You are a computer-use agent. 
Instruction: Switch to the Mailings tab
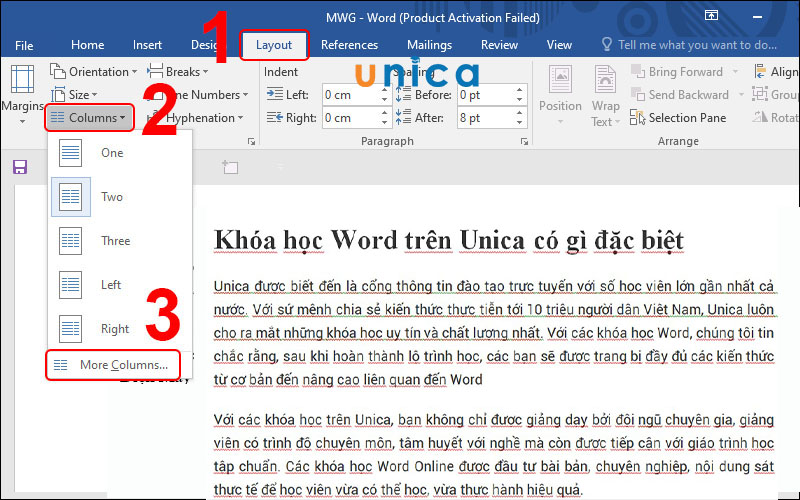click(429, 45)
